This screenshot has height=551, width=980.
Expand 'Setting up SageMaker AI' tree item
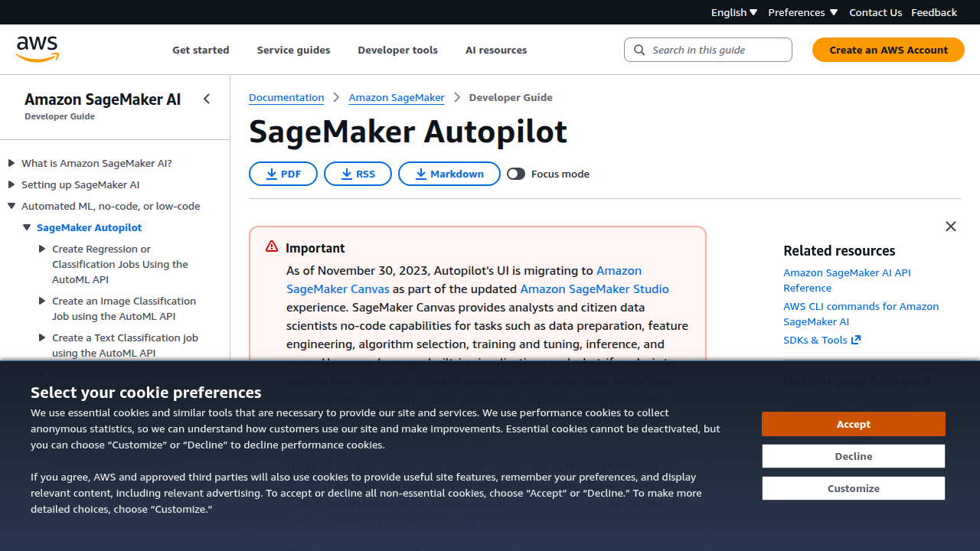11,184
